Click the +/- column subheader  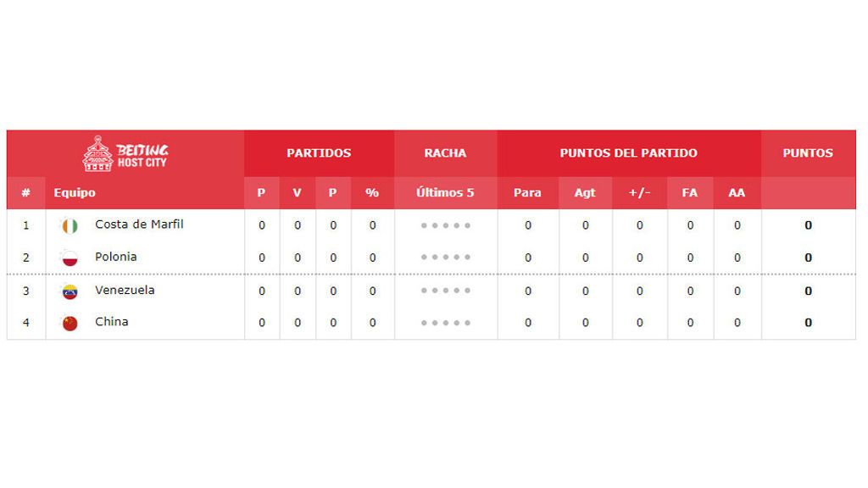tap(639, 192)
